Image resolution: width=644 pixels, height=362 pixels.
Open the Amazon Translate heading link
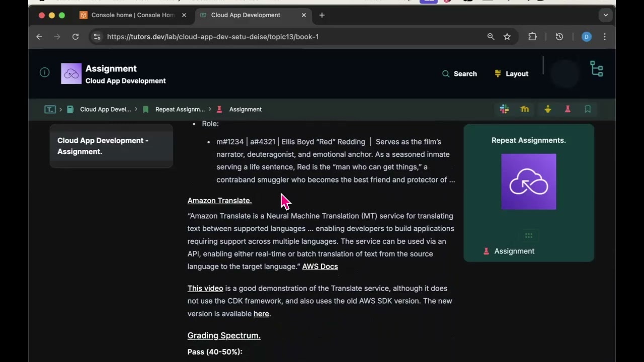coord(219,201)
